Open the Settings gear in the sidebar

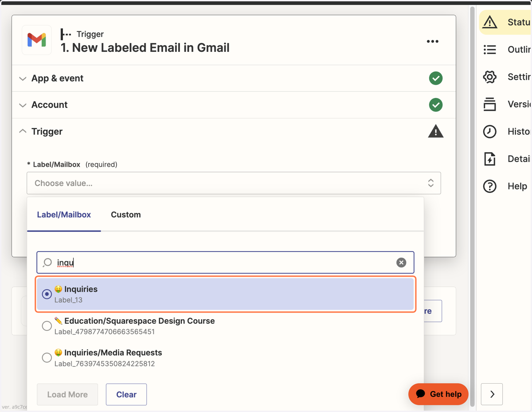click(490, 77)
